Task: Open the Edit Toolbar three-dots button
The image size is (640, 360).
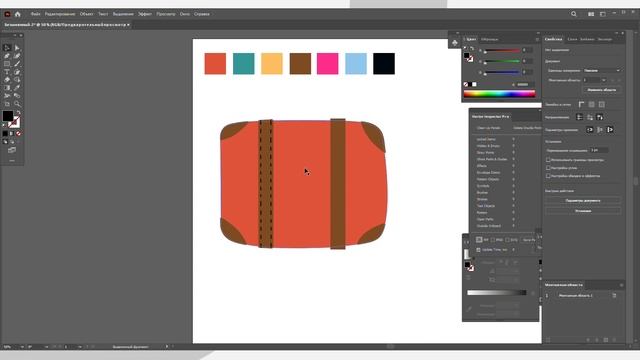Action: [x=12, y=160]
